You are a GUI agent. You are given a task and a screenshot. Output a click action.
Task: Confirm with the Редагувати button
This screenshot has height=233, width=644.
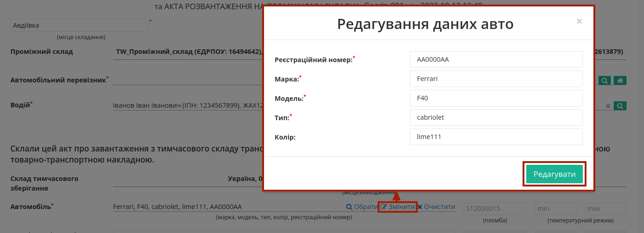[554, 174]
